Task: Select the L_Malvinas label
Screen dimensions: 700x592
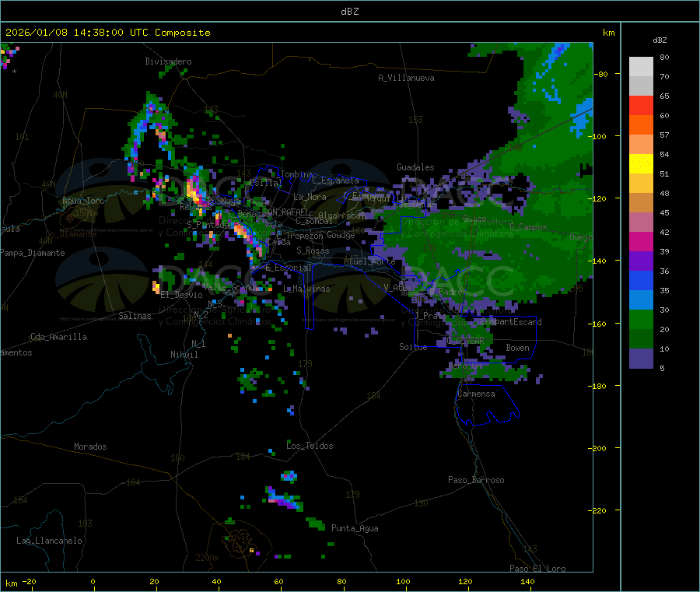Action: 306,289
